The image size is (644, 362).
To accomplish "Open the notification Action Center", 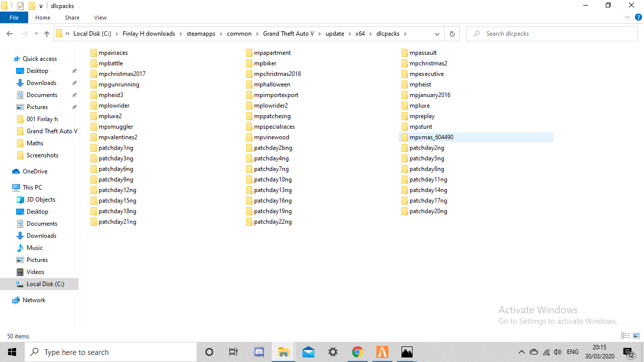I will click(x=628, y=352).
